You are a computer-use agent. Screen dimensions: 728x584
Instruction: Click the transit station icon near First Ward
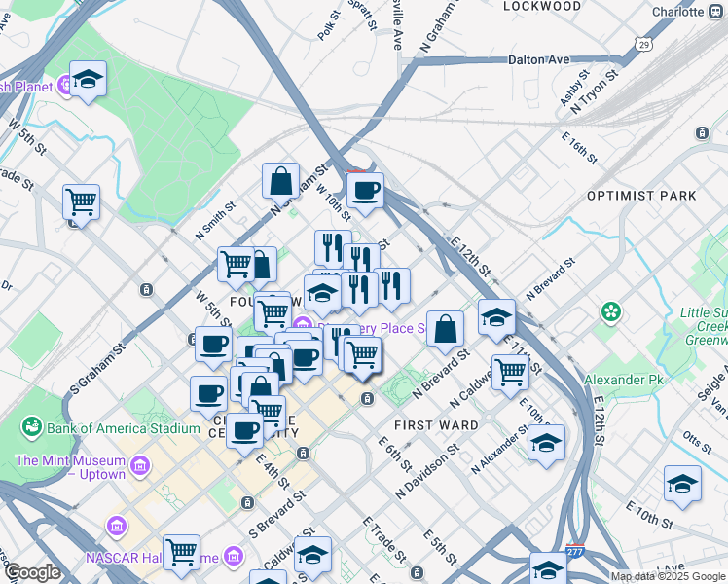[367, 399]
